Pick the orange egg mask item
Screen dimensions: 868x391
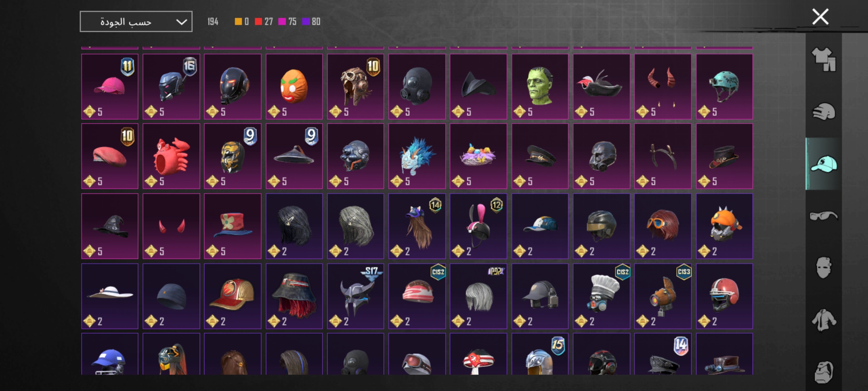coord(294,87)
